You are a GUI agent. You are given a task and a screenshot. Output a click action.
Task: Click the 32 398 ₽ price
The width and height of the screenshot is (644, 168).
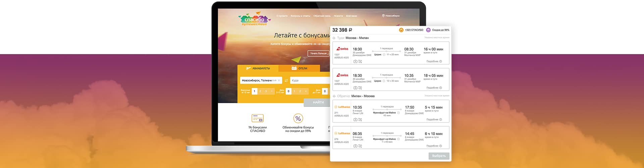pos(342,30)
